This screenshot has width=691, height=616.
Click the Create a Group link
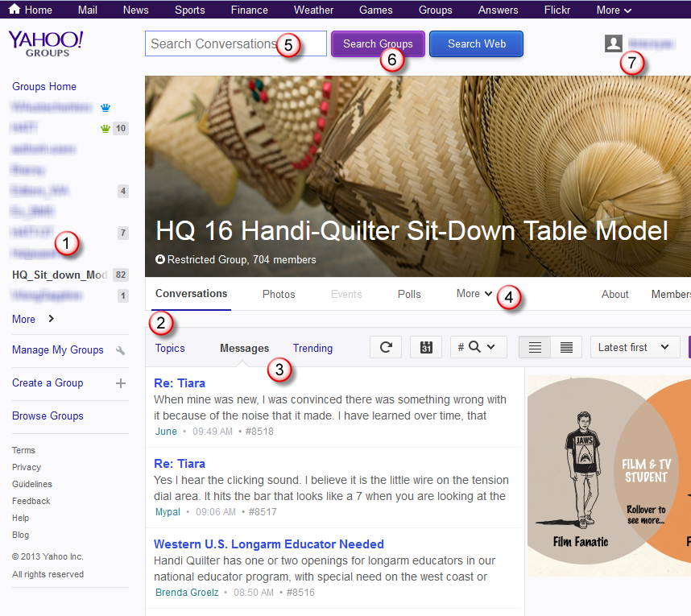click(x=48, y=383)
